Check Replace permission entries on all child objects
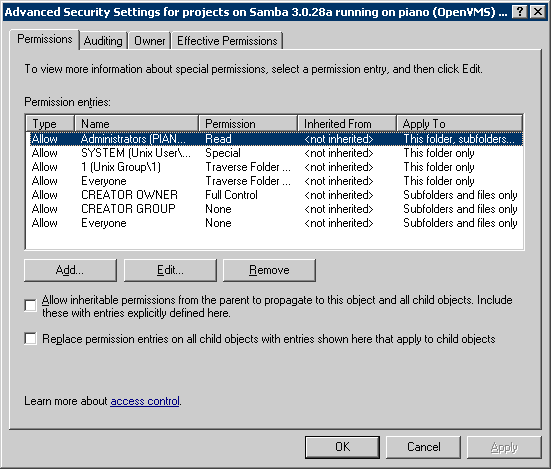This screenshot has height=471, width=551. pos(31,339)
